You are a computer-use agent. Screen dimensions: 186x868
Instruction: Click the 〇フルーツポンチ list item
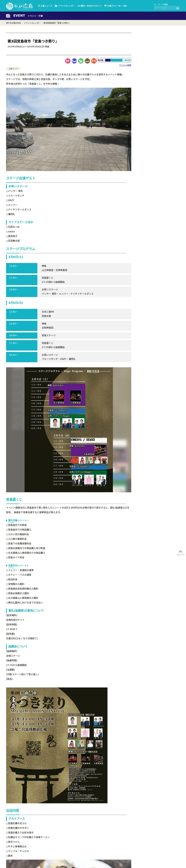point(15,196)
